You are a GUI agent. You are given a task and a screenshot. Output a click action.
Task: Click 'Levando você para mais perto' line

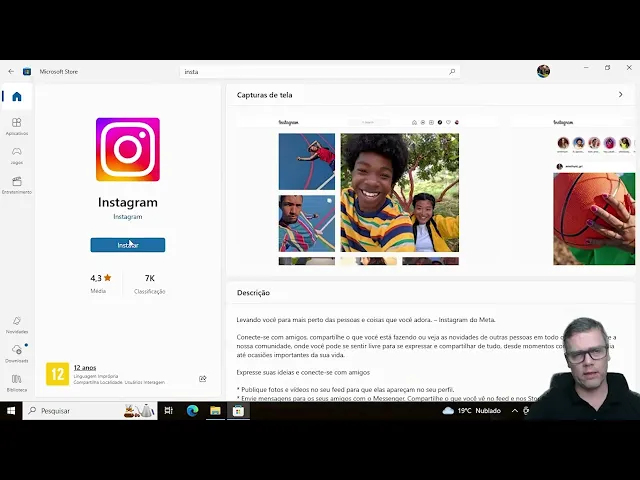pos(366,320)
